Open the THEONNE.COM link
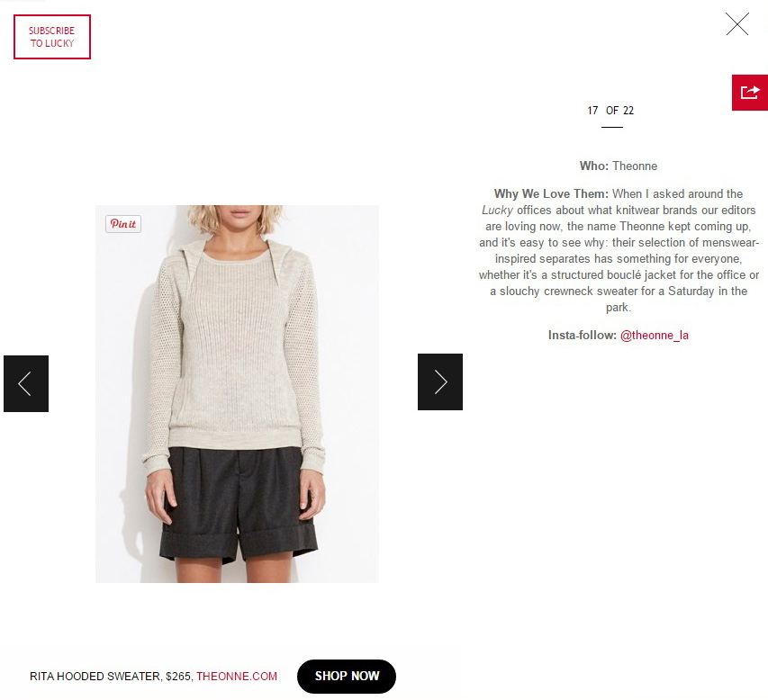This screenshot has width=768, height=700. pyautogui.click(x=237, y=676)
